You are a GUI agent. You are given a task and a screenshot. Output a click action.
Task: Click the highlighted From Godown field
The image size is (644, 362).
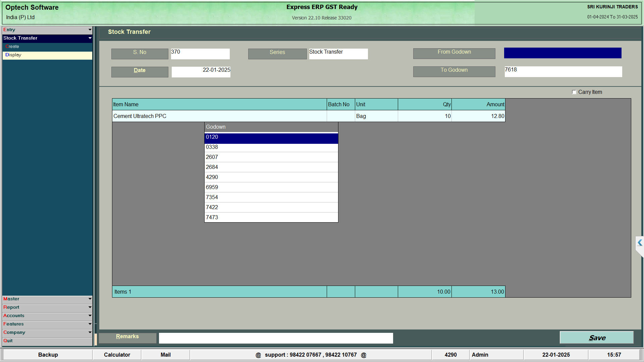(562, 53)
